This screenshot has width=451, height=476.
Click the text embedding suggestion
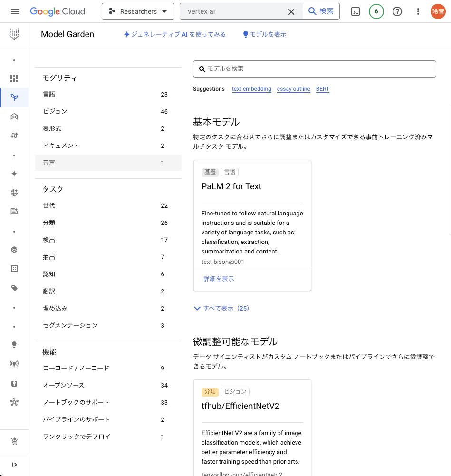(251, 89)
